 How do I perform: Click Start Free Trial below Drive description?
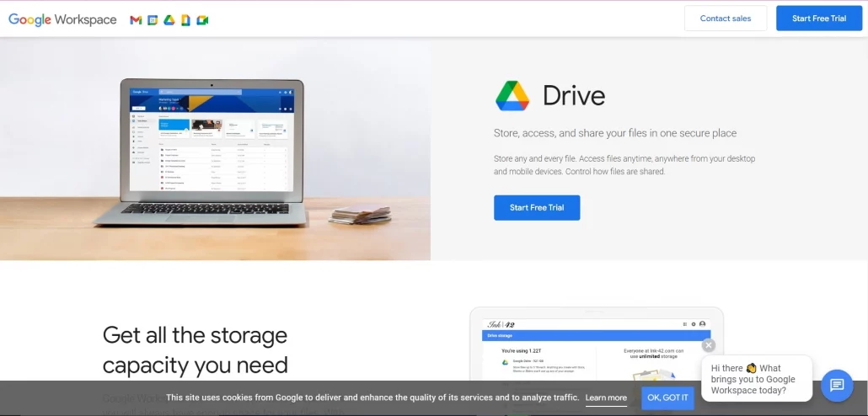pos(537,207)
